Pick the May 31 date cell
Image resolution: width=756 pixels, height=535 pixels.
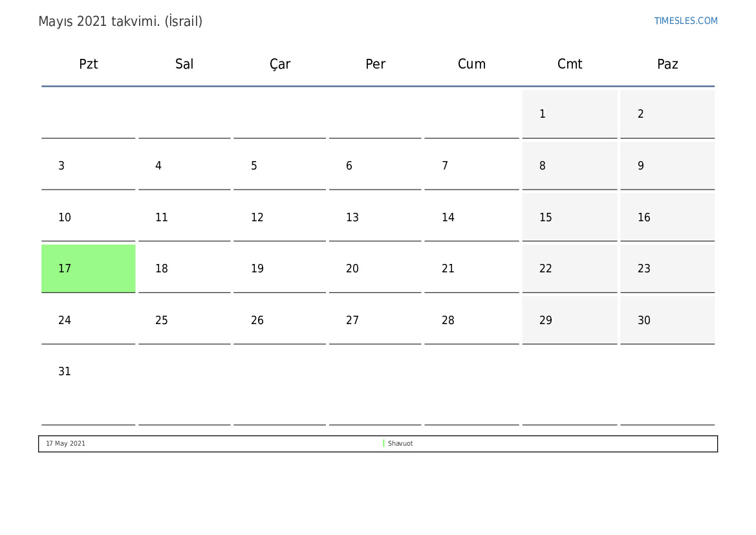(x=88, y=384)
